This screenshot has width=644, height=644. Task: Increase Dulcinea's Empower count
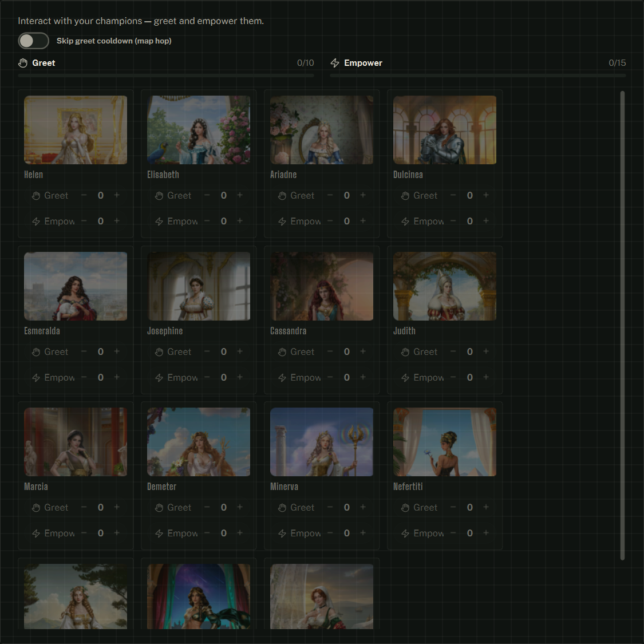[x=486, y=221]
